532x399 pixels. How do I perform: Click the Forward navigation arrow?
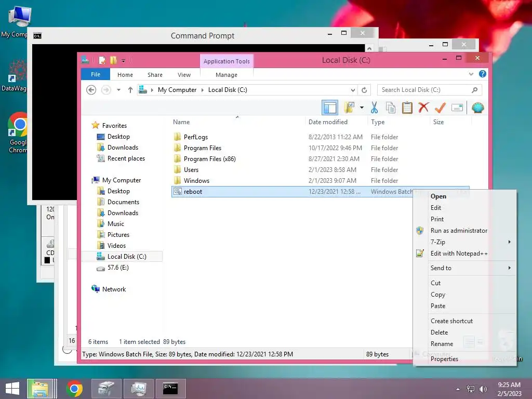pos(106,90)
